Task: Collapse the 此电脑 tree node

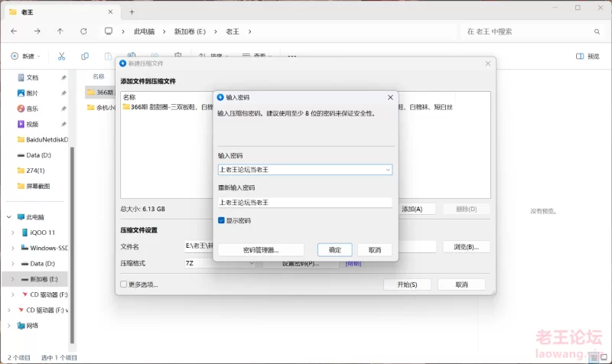Action: tap(8, 217)
